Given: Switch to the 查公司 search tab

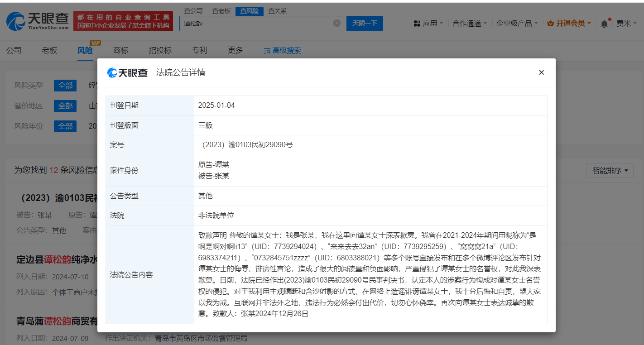Looking at the screenshot, I should click(193, 11).
